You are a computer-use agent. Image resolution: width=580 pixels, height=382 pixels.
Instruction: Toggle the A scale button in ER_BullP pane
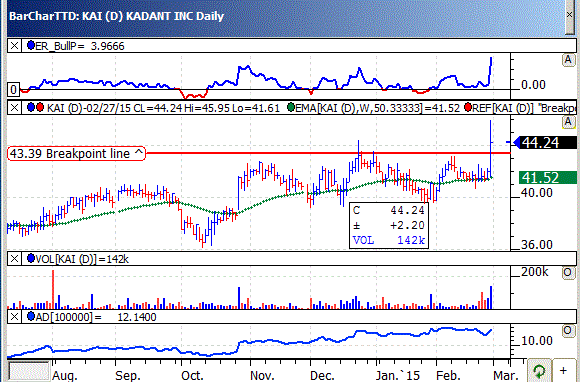click(568, 60)
